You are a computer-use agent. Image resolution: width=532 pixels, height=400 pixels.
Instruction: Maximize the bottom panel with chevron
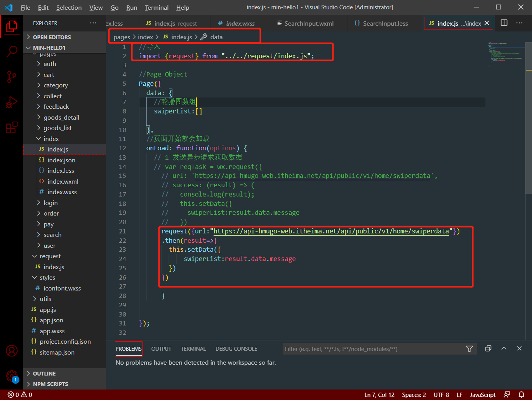pyautogui.click(x=504, y=348)
